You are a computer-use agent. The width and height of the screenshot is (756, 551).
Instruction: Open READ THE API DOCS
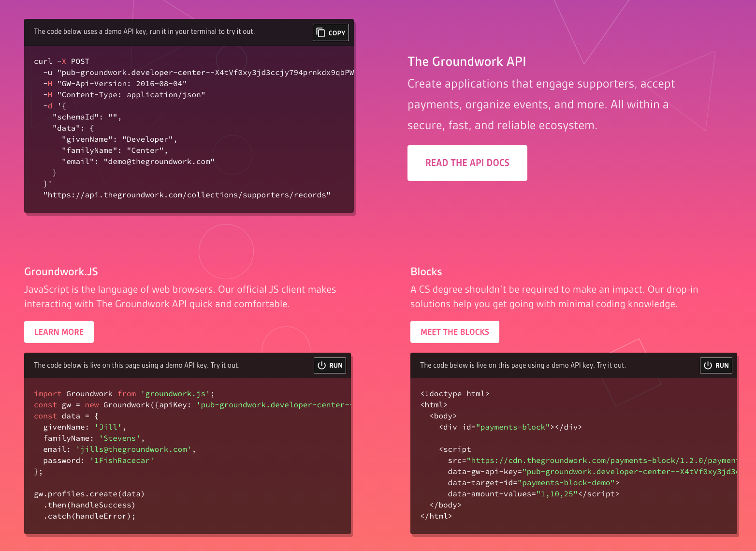[467, 163]
